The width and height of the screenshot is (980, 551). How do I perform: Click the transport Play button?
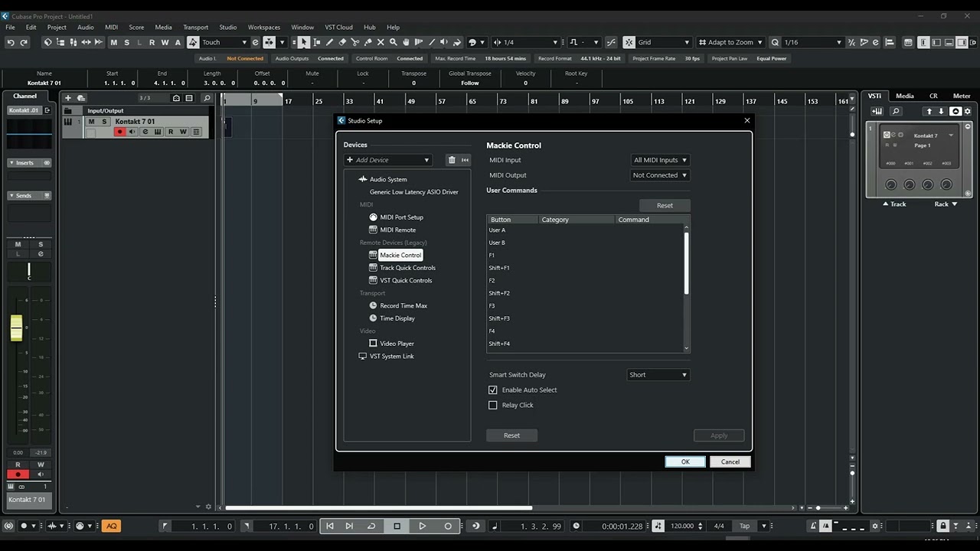coord(422,526)
